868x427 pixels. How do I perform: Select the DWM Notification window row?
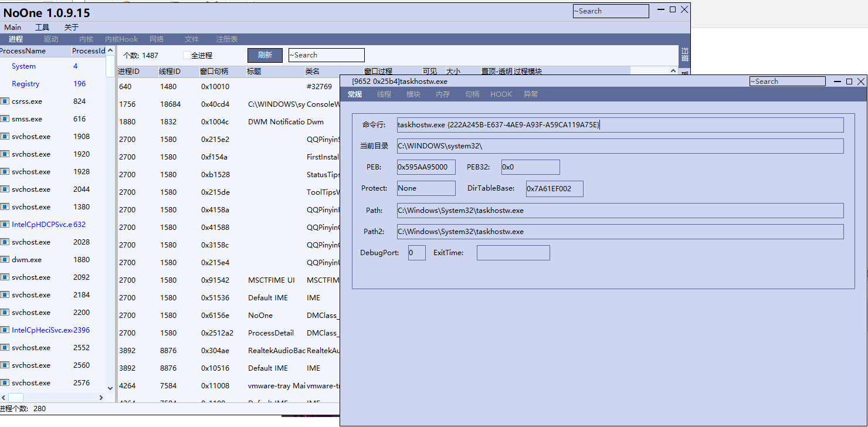coord(229,121)
